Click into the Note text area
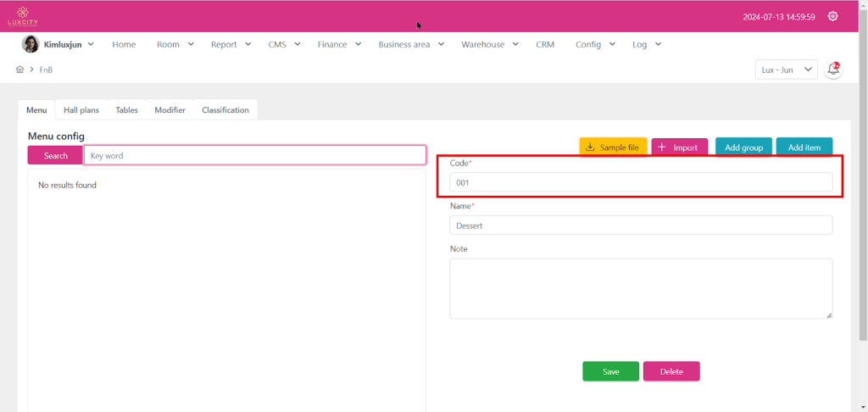Image resolution: width=868 pixels, height=412 pixels. pyautogui.click(x=641, y=288)
